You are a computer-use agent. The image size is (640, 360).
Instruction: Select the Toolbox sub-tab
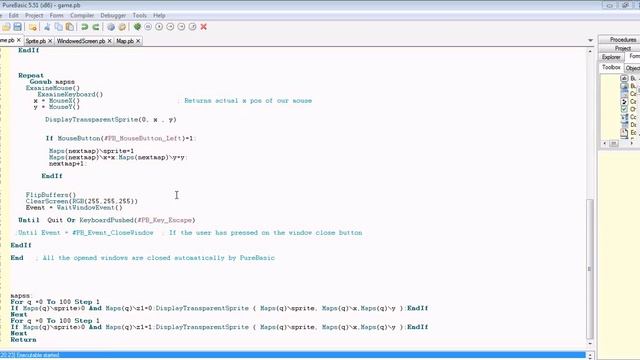coord(611,67)
